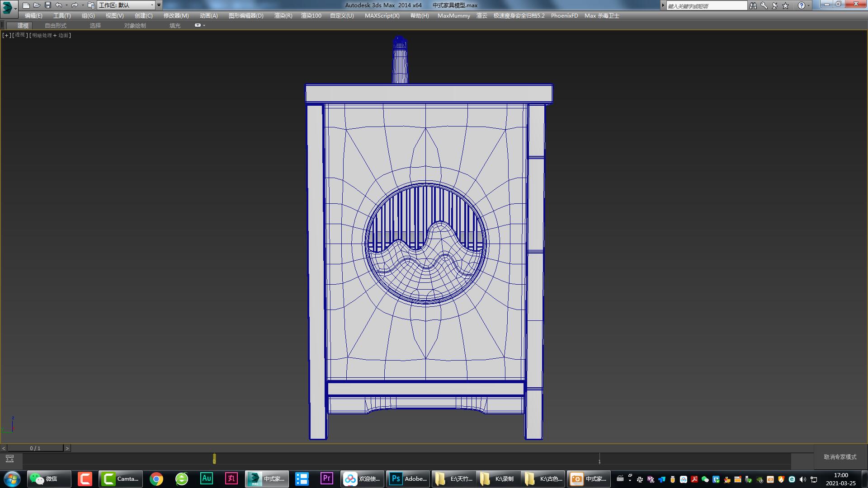The width and height of the screenshot is (868, 488).
Task: Open the mini curve editor toggle icon
Action: pos(9,459)
